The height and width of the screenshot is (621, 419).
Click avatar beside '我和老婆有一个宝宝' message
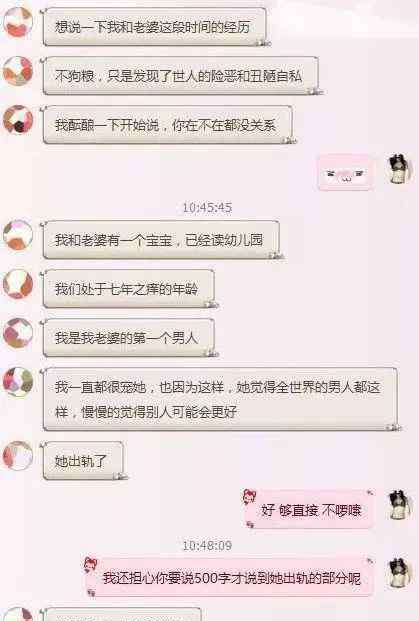[18, 235]
